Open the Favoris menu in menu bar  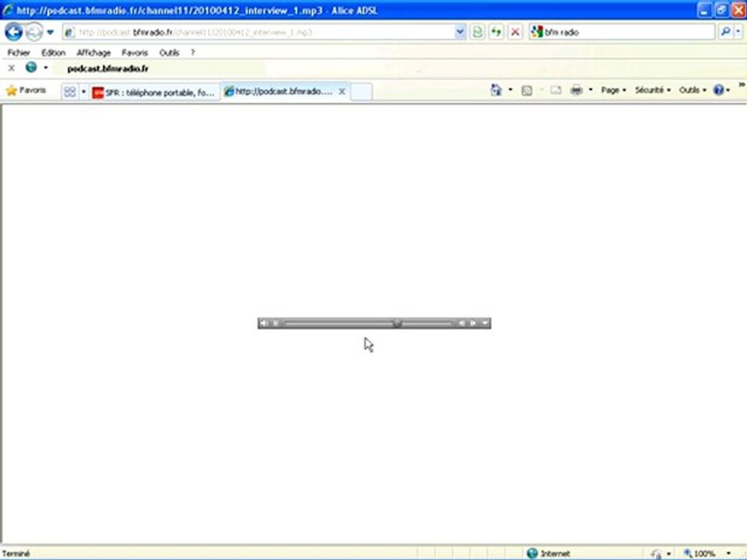[x=135, y=53]
